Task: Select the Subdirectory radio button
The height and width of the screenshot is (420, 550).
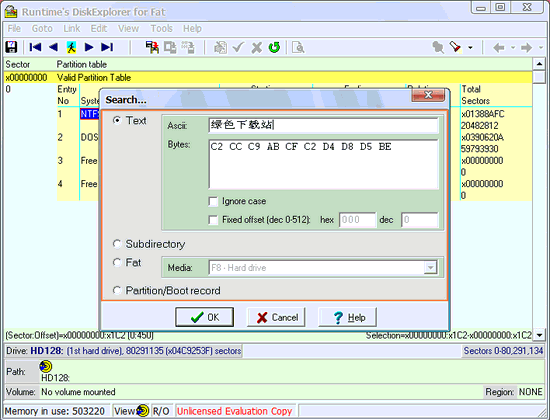Action: pos(117,244)
